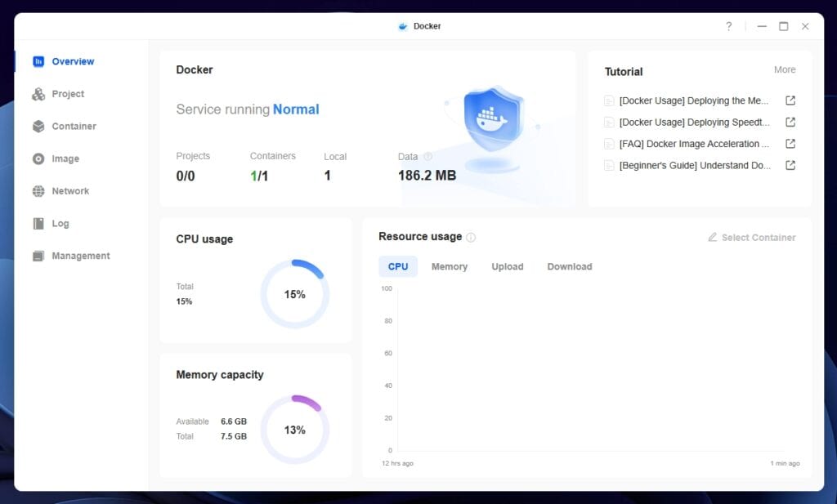Open external link for Speedtest tutorial

click(x=790, y=123)
